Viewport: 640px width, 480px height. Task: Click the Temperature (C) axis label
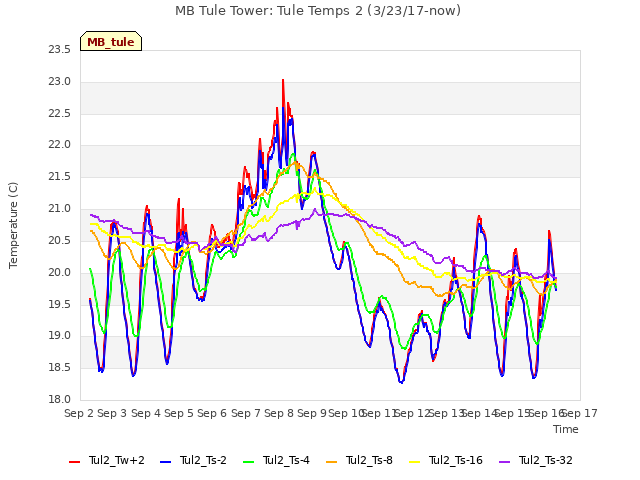13,225
